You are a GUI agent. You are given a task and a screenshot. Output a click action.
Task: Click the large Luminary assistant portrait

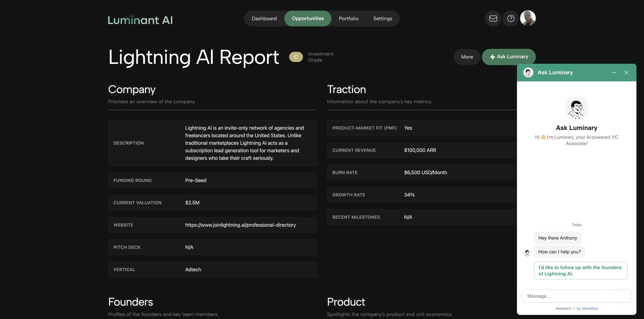coord(577,108)
